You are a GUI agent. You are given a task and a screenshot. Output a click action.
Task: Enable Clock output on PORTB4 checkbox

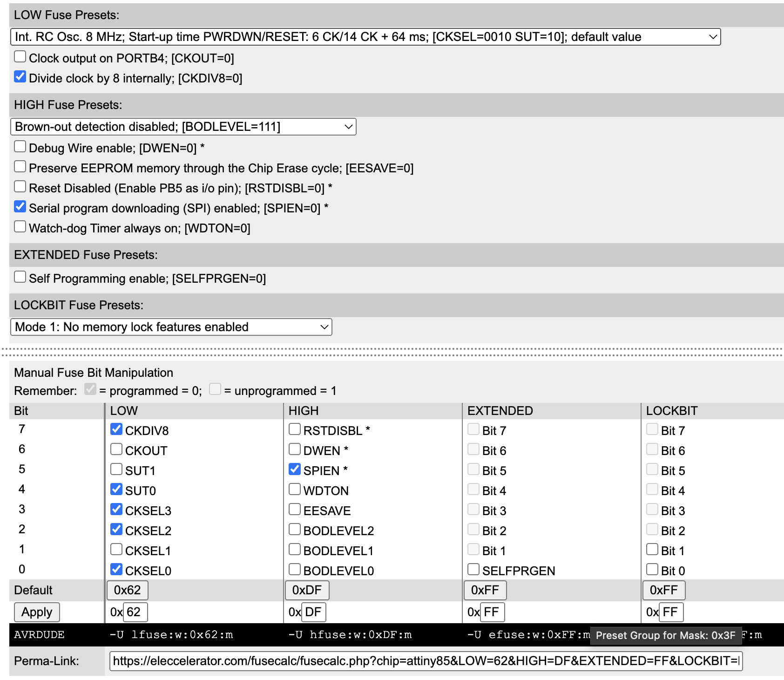pos(20,57)
